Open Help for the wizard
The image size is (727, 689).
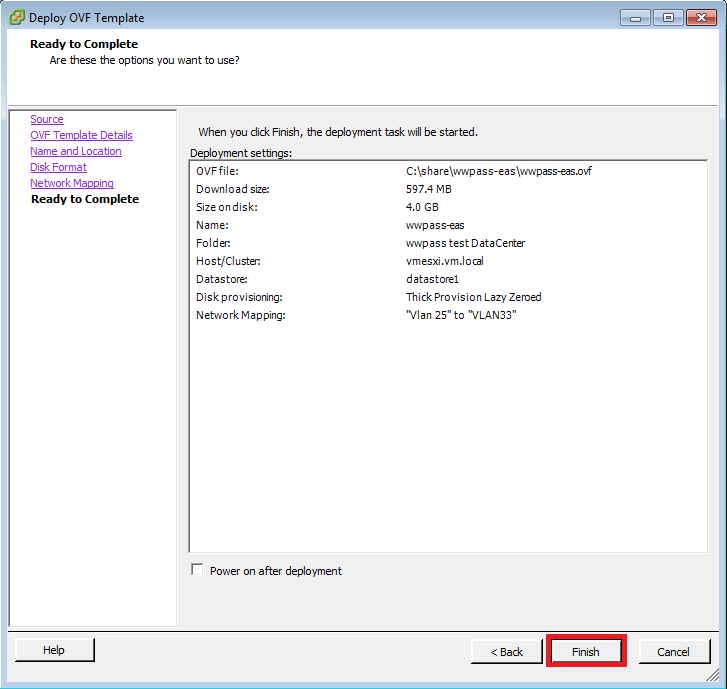[x=54, y=650]
